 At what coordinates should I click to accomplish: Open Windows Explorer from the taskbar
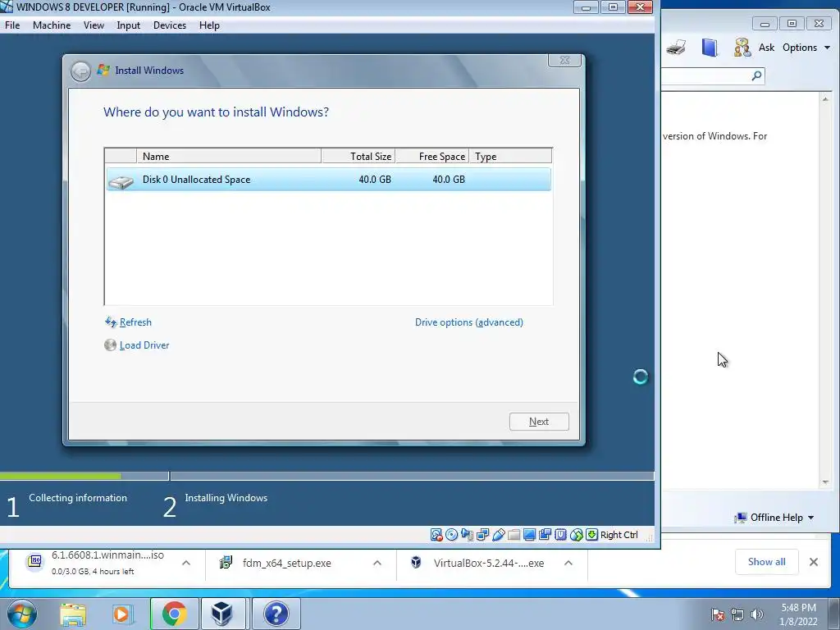(73, 614)
